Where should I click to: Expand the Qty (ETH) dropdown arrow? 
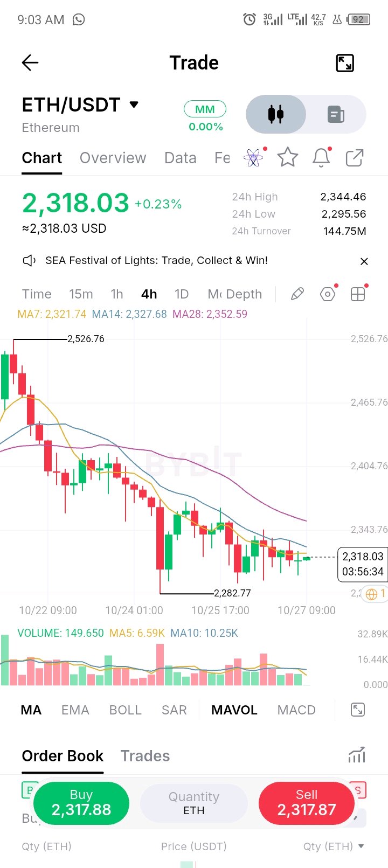click(361, 846)
